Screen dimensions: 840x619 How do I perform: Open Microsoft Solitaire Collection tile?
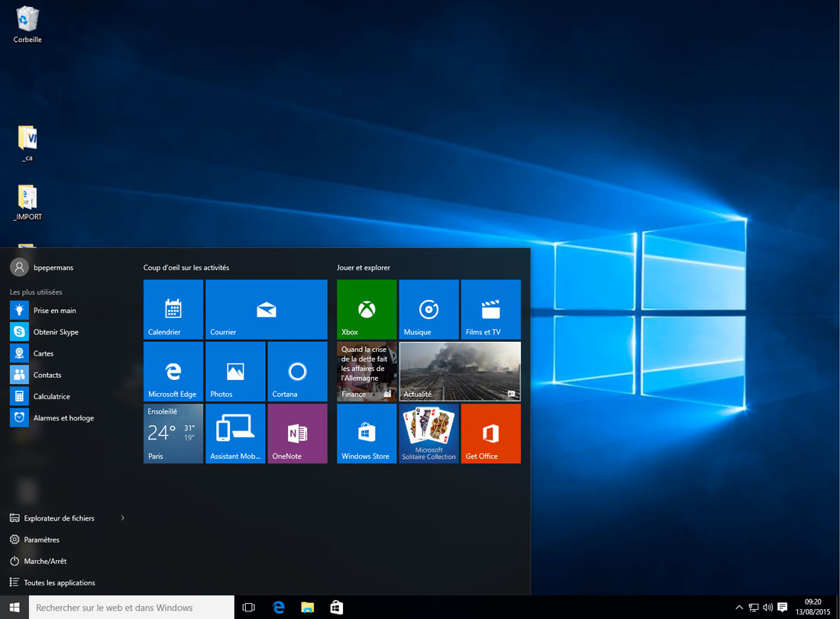click(428, 434)
